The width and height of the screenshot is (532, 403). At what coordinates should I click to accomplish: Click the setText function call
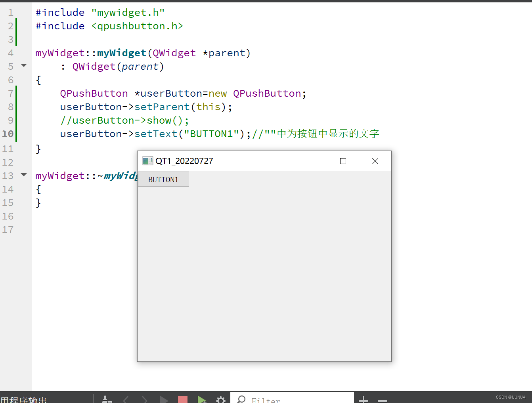(156, 134)
